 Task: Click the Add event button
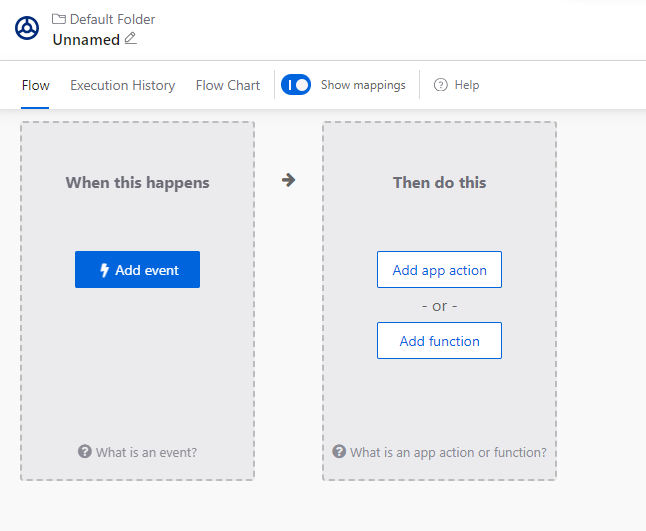tap(138, 269)
